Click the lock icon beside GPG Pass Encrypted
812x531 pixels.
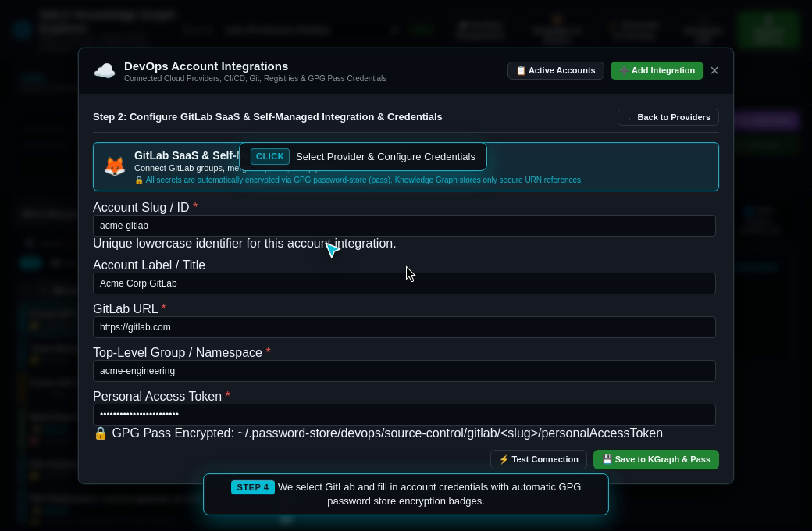tap(101, 433)
